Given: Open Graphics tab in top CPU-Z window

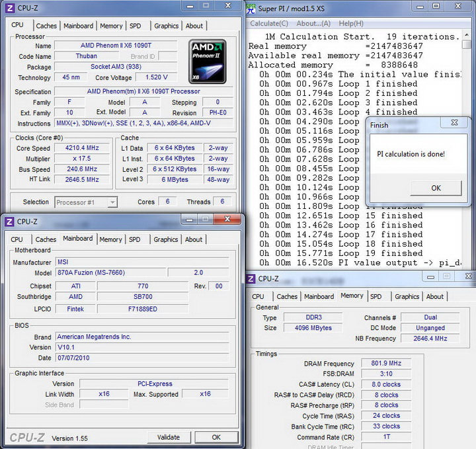Looking at the screenshot, I should [x=166, y=26].
